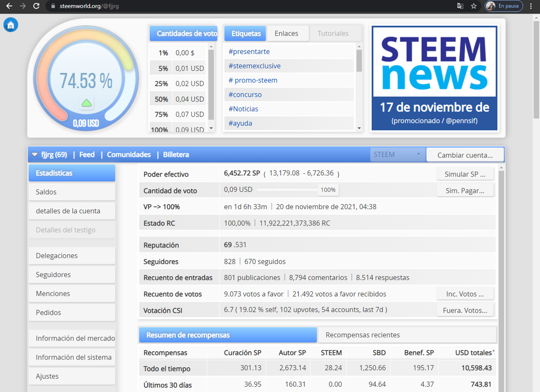Switch to Recompensas recientes tab
The width and height of the screenshot is (540, 392).
point(407,335)
